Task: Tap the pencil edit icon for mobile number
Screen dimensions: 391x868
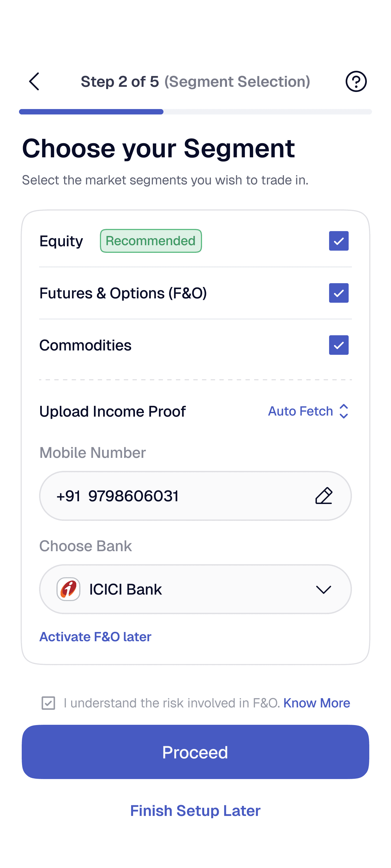Action: coord(324,496)
